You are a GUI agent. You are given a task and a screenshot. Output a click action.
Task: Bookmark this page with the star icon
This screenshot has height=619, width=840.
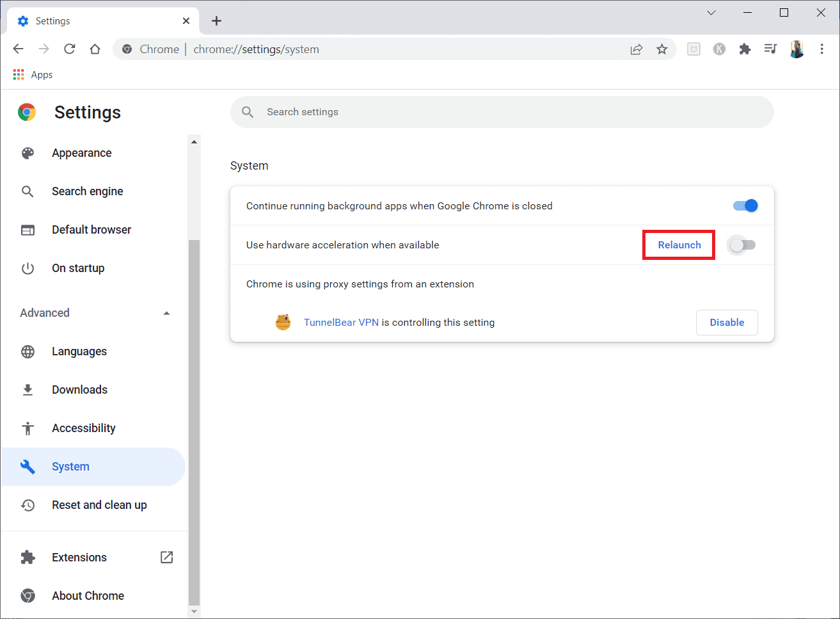[x=662, y=49]
